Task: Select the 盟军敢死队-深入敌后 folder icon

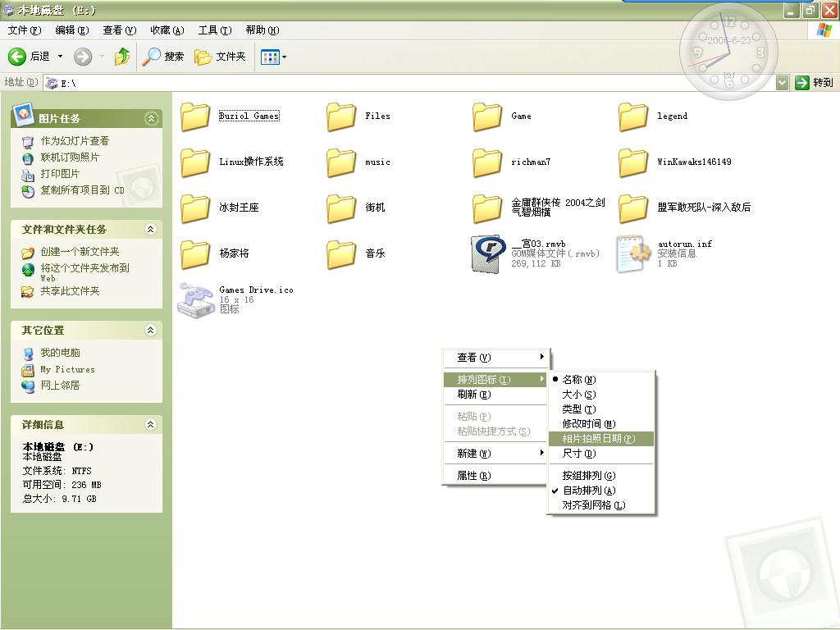Action: click(x=632, y=208)
